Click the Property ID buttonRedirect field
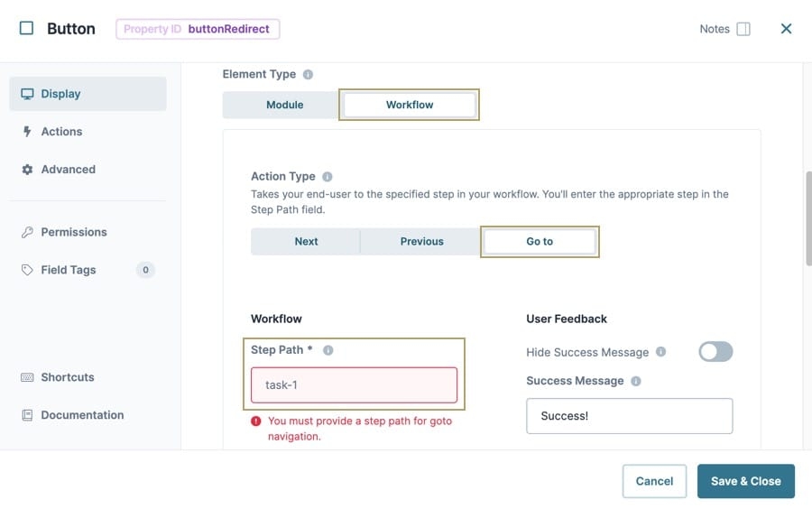This screenshot has height=509, width=812. tap(198, 29)
